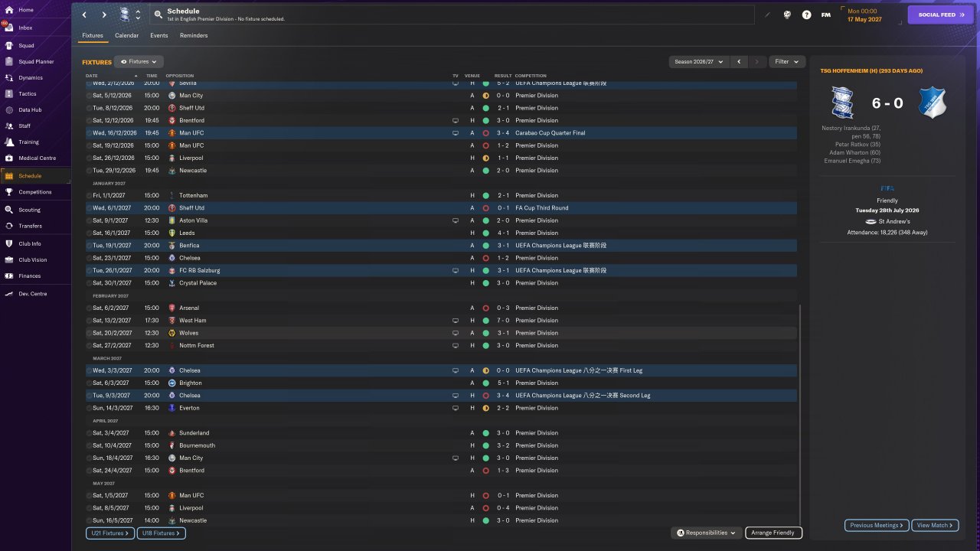Click the fixtures list vertical scrollbar
Viewport: 980px width, 551px height.
800,413
